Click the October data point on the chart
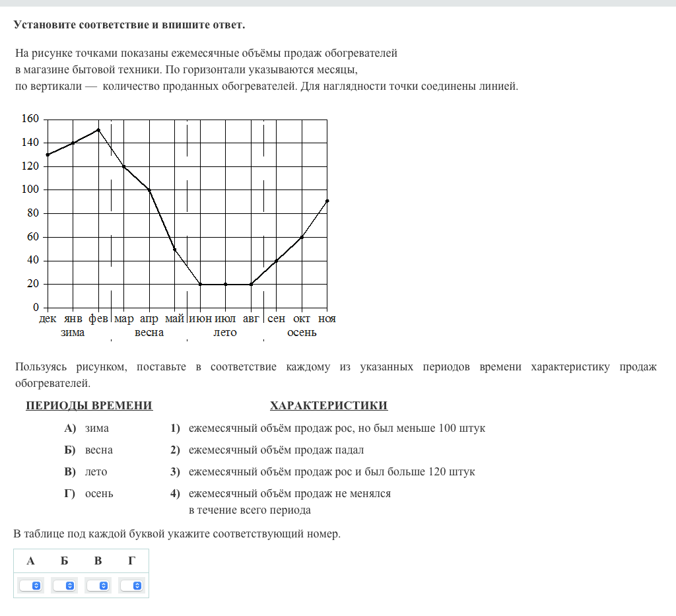 pos(302,237)
